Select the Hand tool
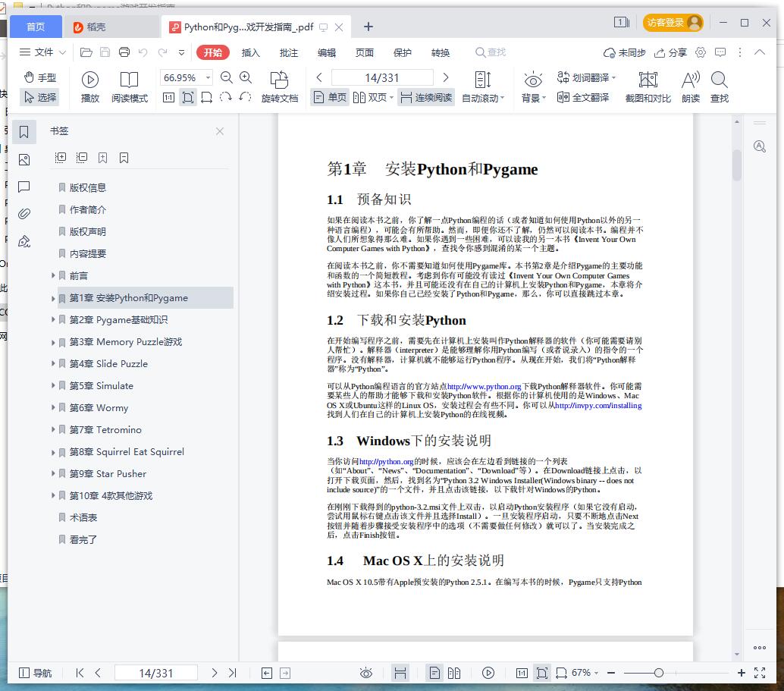 (x=40, y=77)
